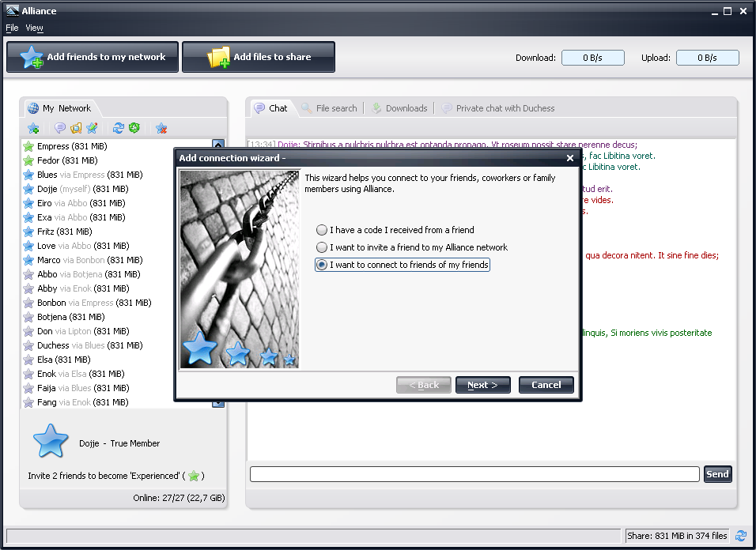Viewport: 756px width, 550px height.
Task: Select 'Dojje (myself)' in the friend list
Action: click(x=82, y=189)
